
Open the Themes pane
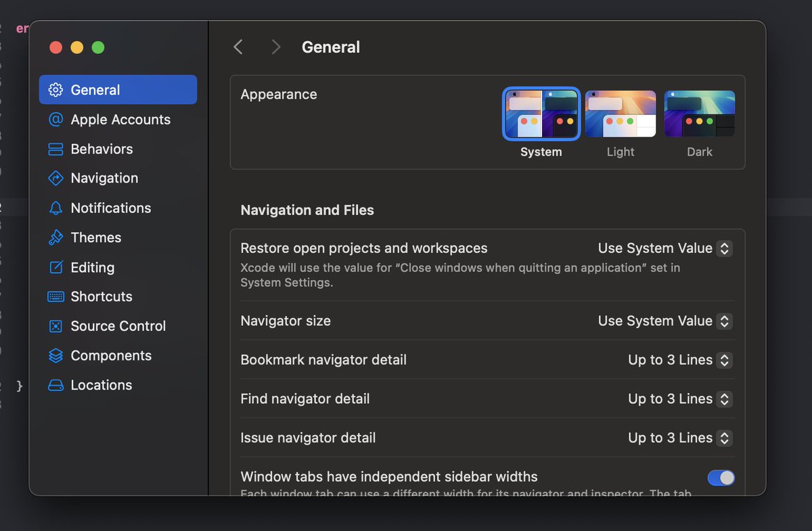pyautogui.click(x=118, y=237)
